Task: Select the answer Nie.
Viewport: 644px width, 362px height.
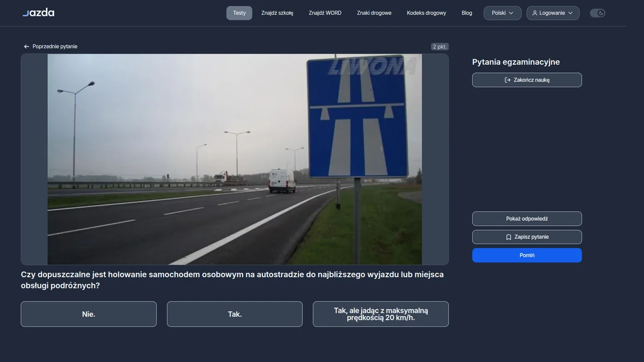Action: tap(89, 314)
